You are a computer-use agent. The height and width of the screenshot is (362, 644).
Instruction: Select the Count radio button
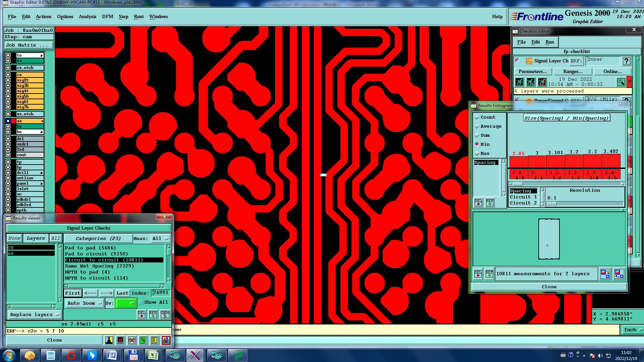pos(477,117)
